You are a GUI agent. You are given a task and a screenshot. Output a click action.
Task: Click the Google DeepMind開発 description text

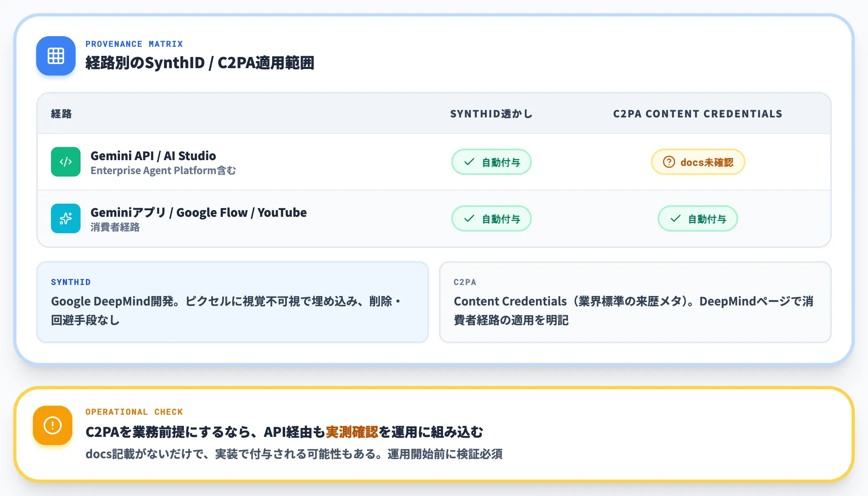point(226,310)
